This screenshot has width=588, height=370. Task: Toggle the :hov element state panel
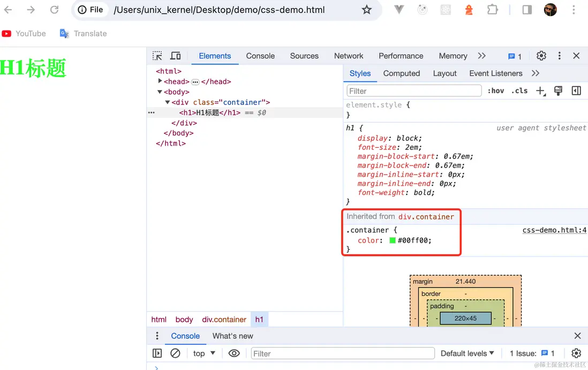[x=495, y=91]
